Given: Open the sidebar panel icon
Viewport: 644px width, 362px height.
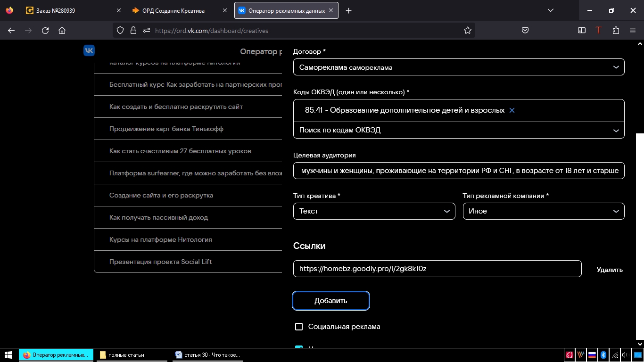Looking at the screenshot, I should click(x=582, y=31).
